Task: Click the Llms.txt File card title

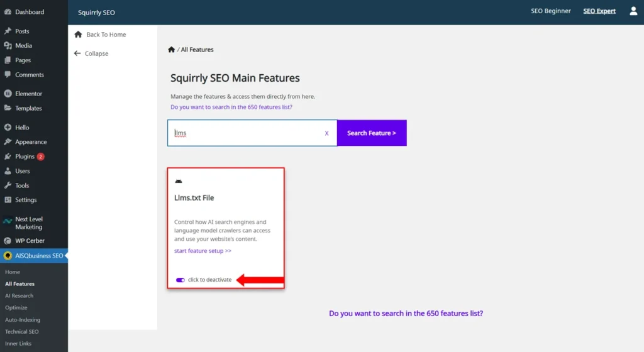Action: [194, 198]
